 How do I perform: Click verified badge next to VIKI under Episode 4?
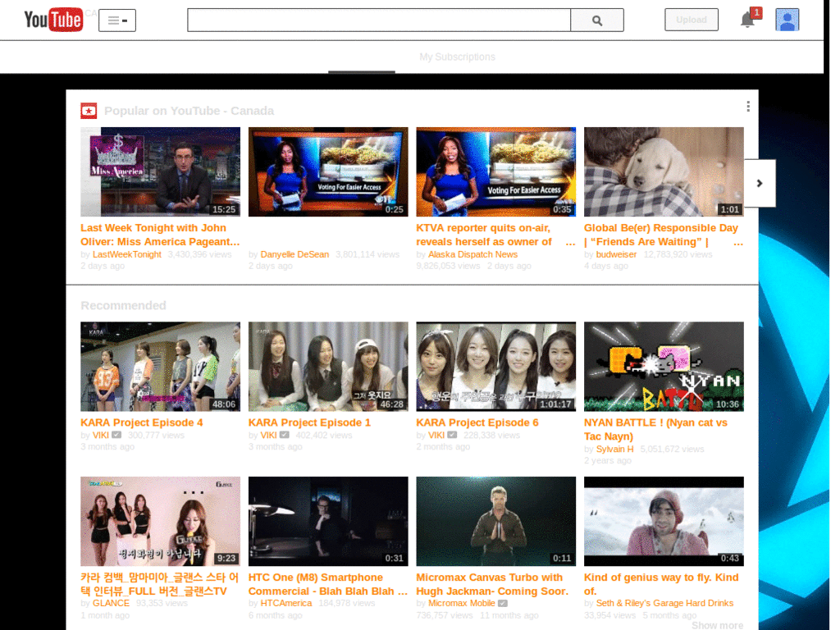(x=116, y=435)
